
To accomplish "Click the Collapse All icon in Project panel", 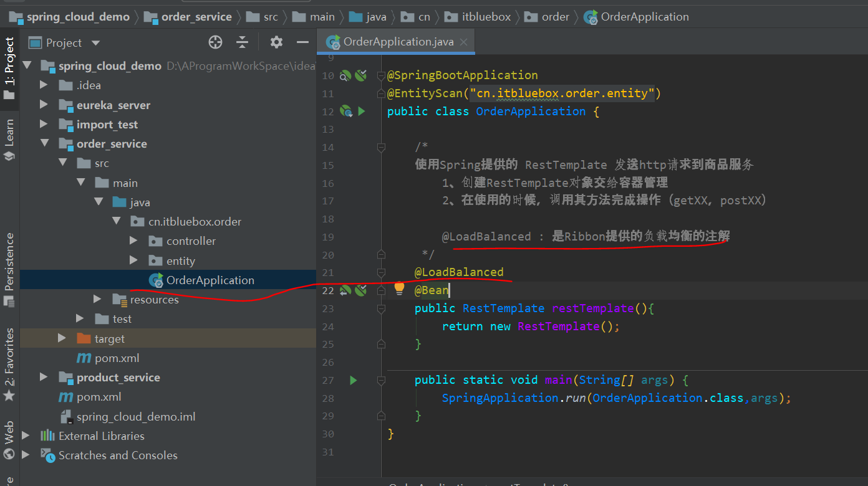I will pos(243,42).
